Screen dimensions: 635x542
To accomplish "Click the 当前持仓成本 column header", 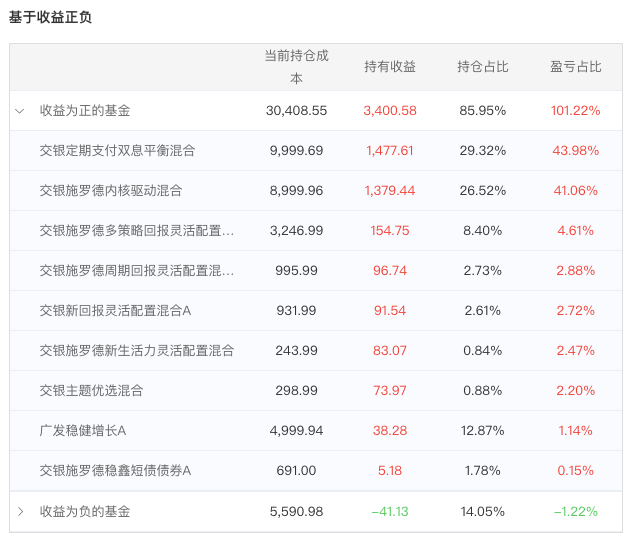I will click(296, 67).
